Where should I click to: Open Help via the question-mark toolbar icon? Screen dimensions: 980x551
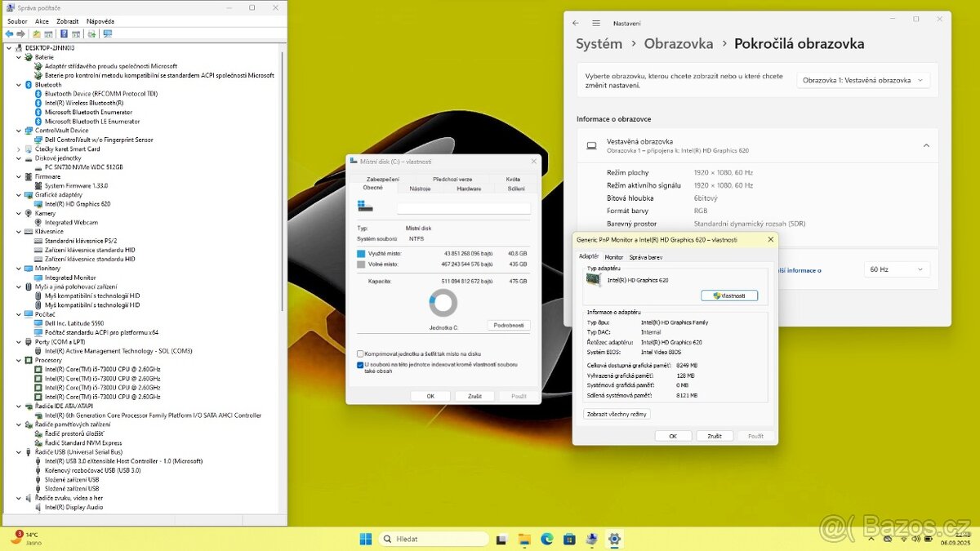[x=63, y=33]
